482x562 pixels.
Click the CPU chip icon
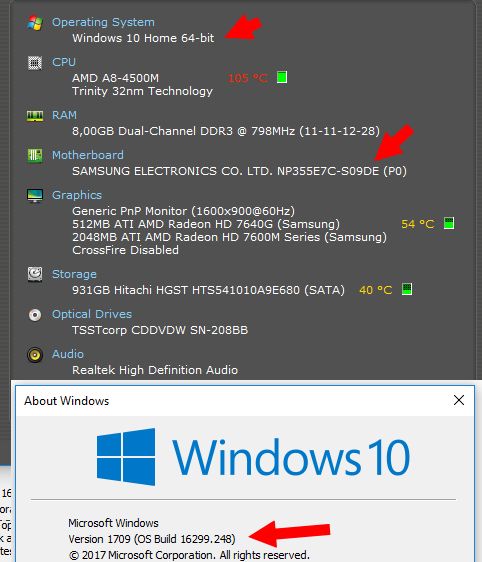pyautogui.click(x=35, y=63)
